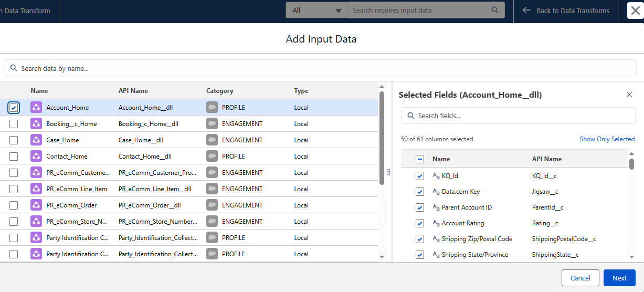Click the search icon in Search data by name
Screen dimensions: 644x292
coord(14,68)
